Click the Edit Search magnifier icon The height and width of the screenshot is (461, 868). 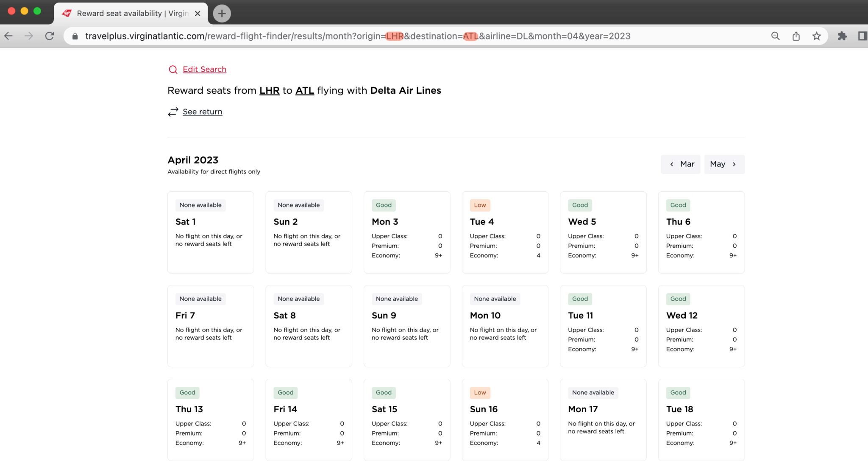(x=173, y=70)
